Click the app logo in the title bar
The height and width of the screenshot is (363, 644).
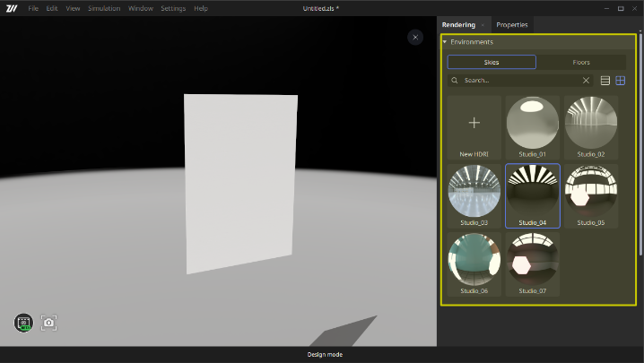click(12, 8)
